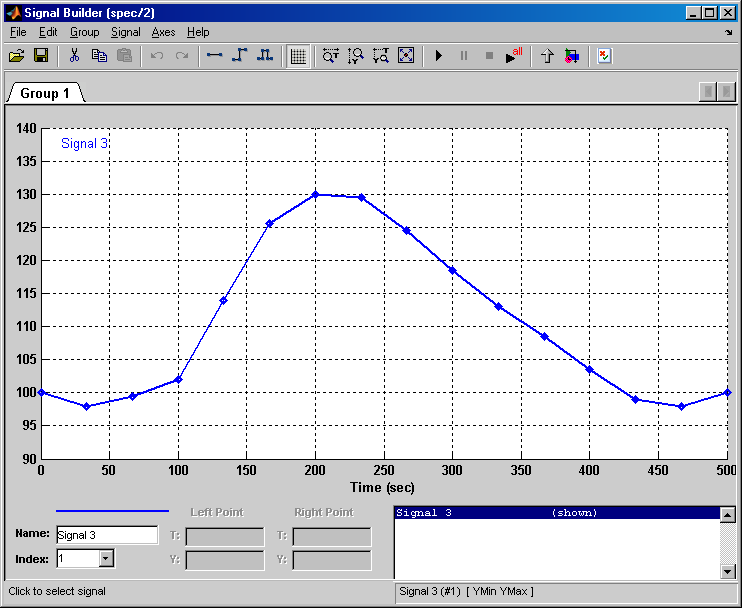
Task: Click the Simulink library browser icon
Action: tap(572, 56)
